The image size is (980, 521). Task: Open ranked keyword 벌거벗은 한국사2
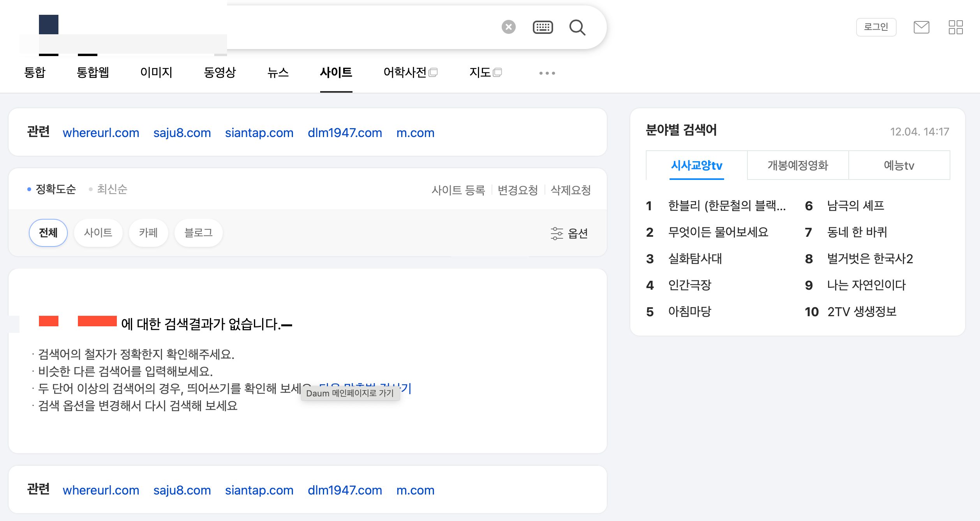click(870, 259)
